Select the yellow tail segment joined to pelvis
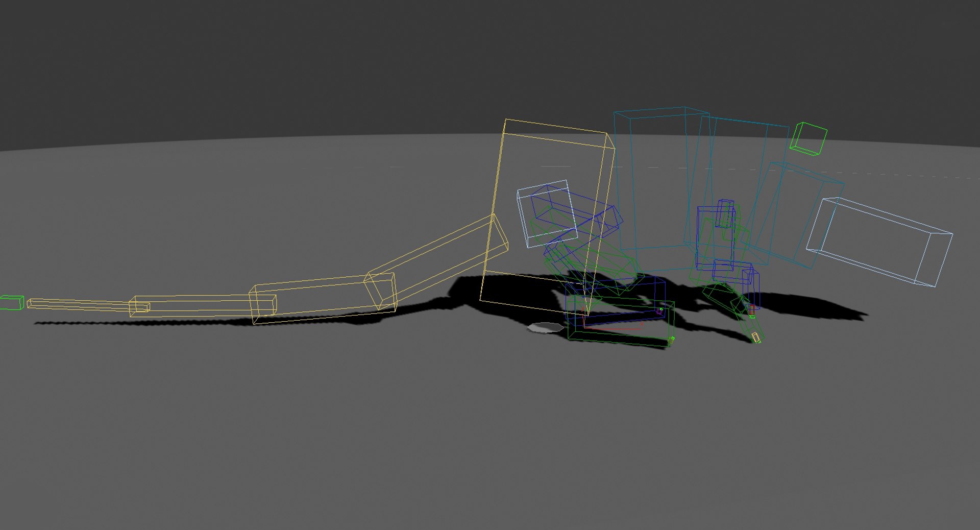Image resolution: width=980 pixels, height=530 pixels. 437,263
